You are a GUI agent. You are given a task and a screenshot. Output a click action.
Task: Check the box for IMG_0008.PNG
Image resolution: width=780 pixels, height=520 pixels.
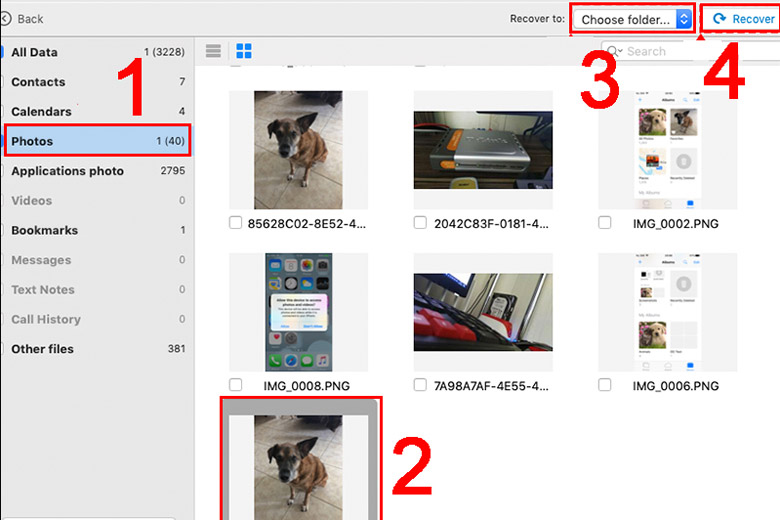click(235, 384)
